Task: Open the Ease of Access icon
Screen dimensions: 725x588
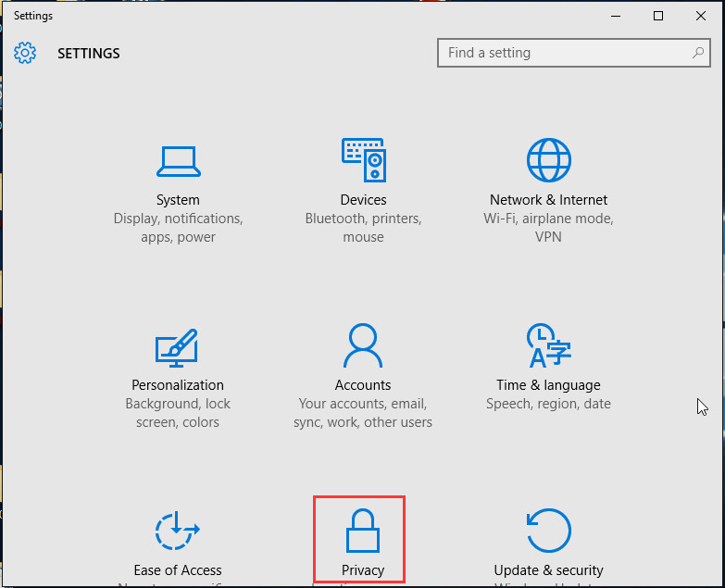Action: coord(177,532)
